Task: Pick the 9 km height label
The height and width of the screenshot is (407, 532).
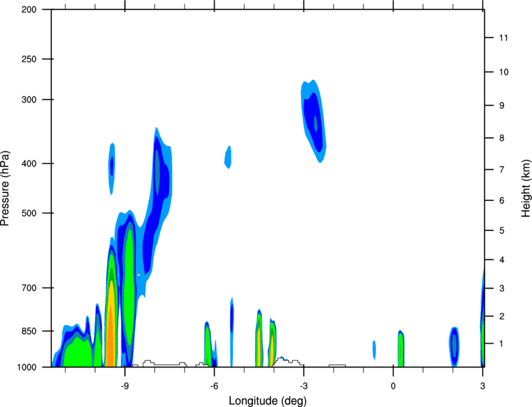Action: click(501, 106)
